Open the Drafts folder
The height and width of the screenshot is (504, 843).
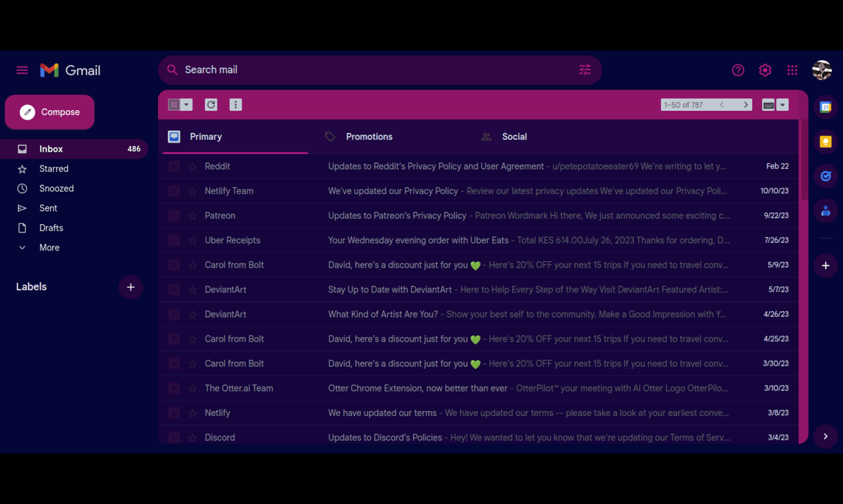(74, 228)
